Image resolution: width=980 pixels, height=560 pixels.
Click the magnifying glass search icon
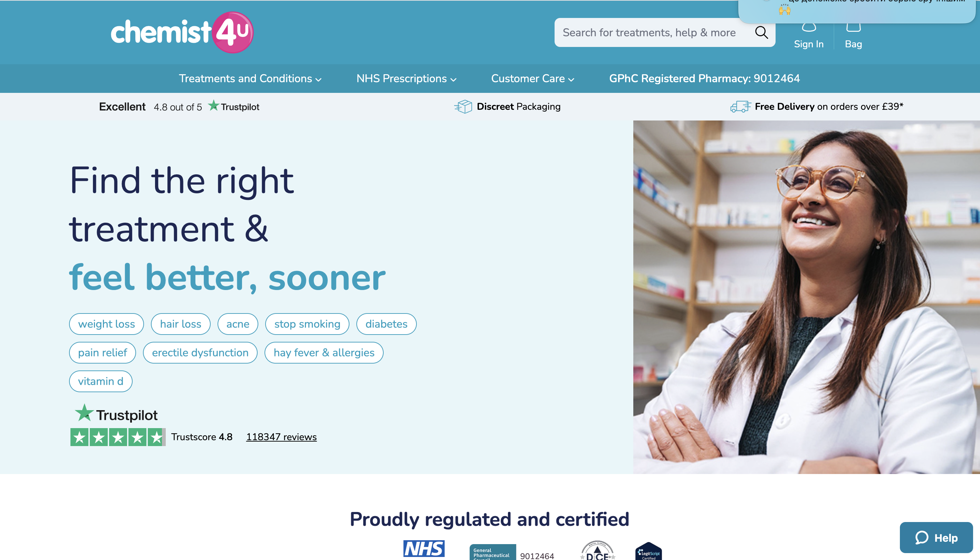coord(761,32)
